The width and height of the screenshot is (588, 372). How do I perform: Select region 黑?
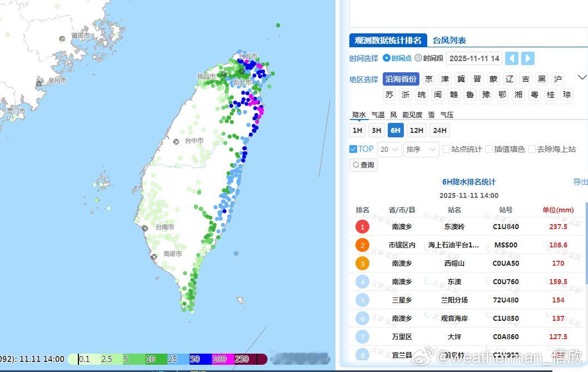tap(542, 79)
